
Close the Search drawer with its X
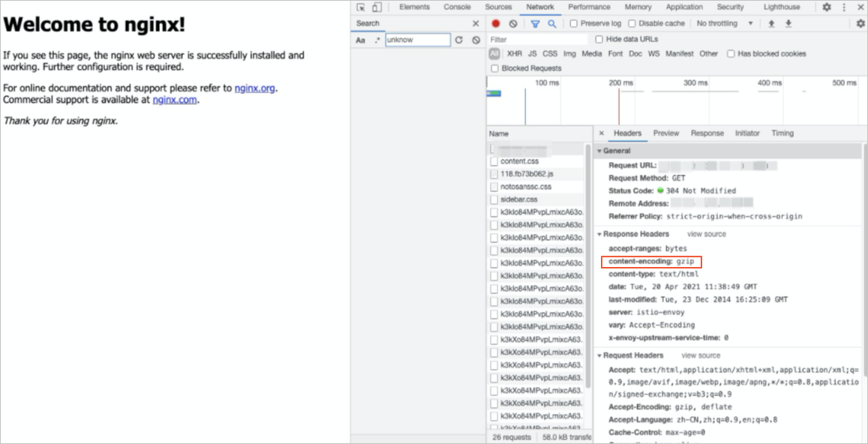click(476, 23)
